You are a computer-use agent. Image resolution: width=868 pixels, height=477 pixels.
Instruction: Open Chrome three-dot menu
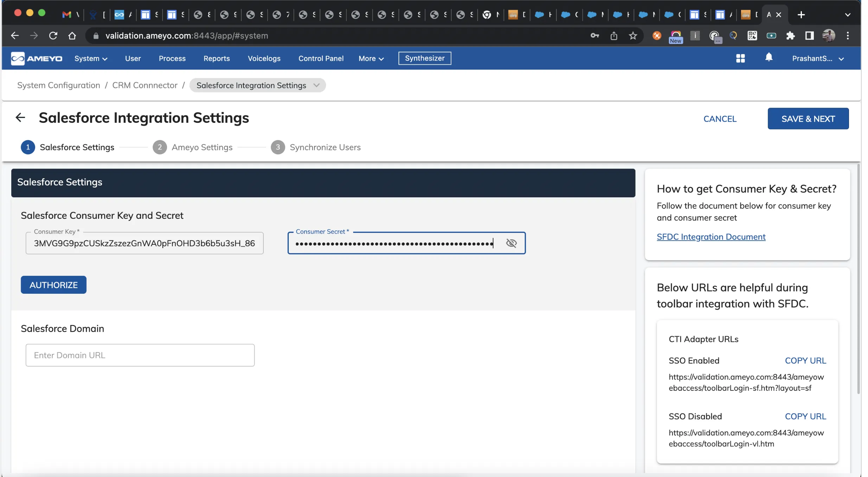[x=848, y=36]
